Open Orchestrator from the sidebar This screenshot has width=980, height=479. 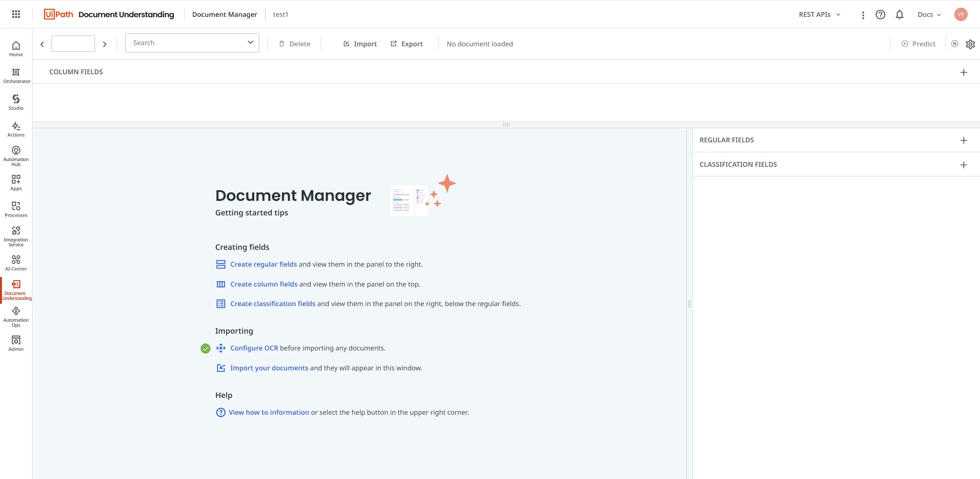coord(16,76)
